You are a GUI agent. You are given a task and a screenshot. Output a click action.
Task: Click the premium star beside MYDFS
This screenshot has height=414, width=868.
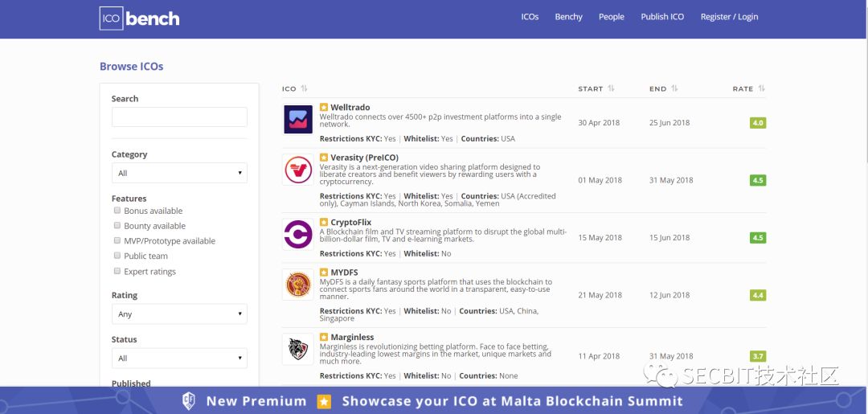(x=324, y=273)
